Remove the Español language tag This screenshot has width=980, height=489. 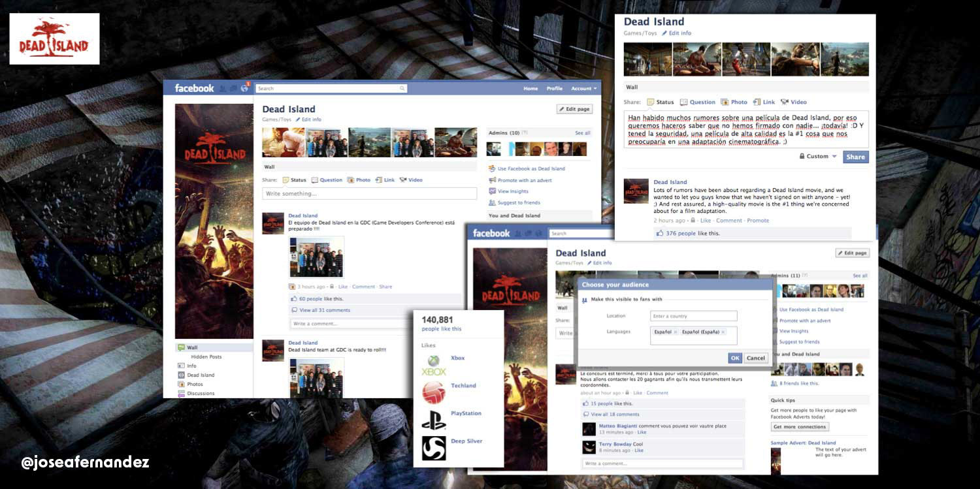pyautogui.click(x=675, y=332)
